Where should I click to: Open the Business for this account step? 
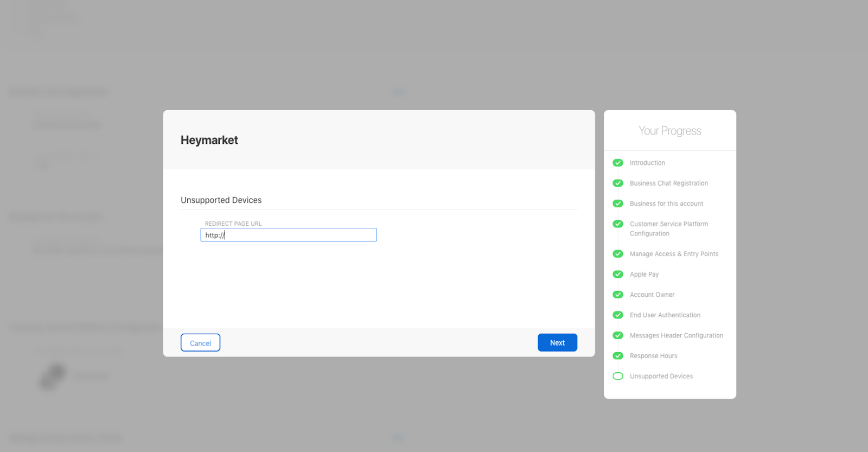point(666,203)
